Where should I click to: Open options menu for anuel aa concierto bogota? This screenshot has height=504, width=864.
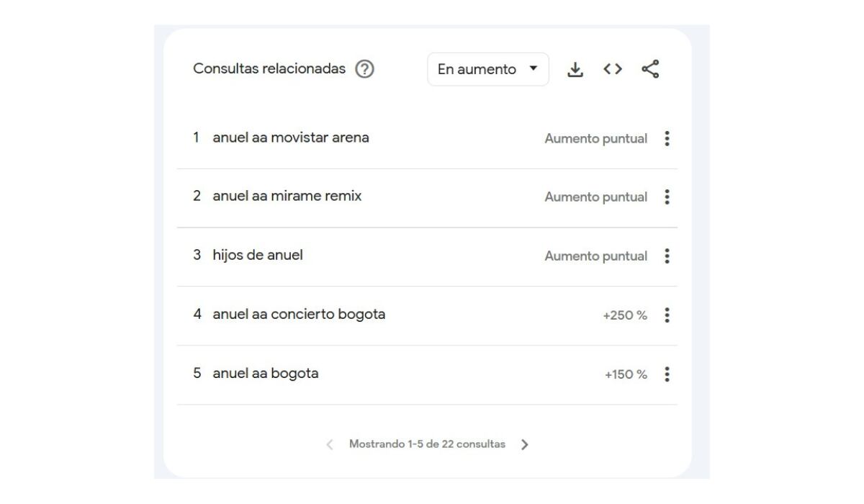tap(667, 315)
